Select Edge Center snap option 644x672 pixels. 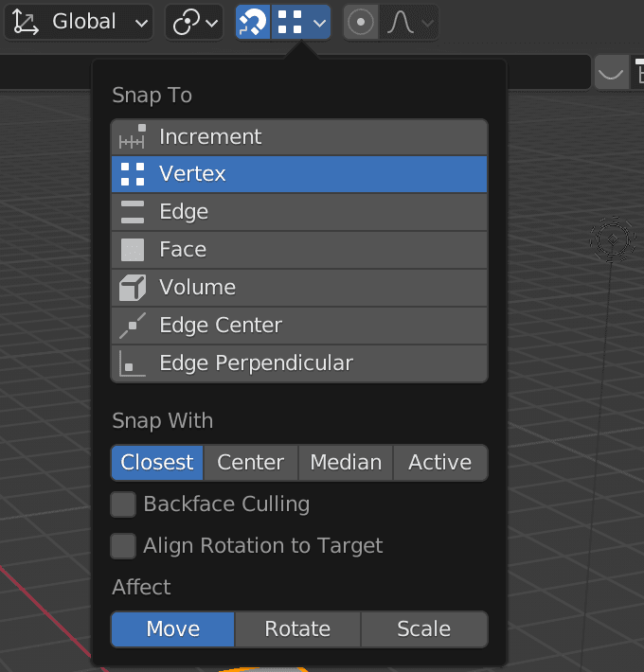tap(299, 326)
